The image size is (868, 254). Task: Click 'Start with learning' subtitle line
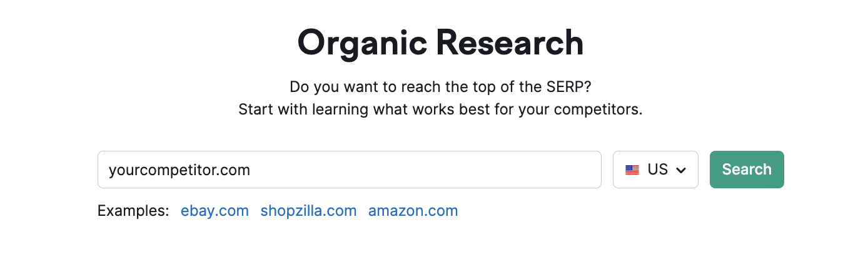point(440,109)
